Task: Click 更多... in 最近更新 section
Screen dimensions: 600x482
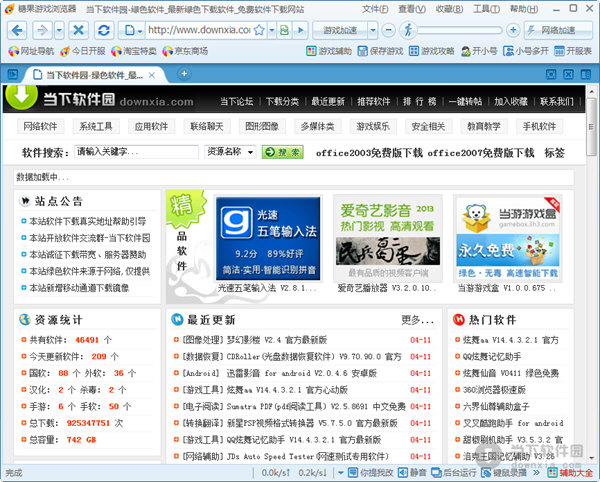Action: [x=417, y=320]
